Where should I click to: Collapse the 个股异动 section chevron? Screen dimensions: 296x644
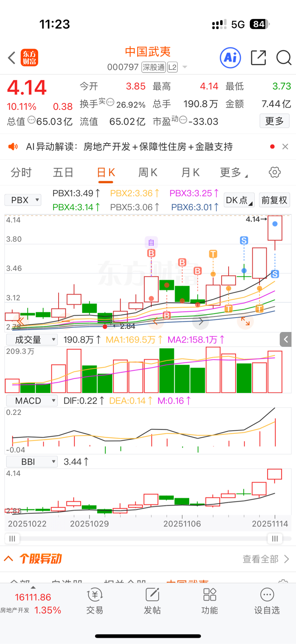tap(8, 558)
